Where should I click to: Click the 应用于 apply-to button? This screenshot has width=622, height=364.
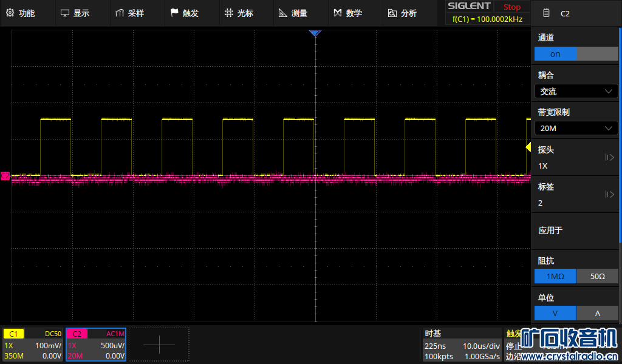point(576,231)
